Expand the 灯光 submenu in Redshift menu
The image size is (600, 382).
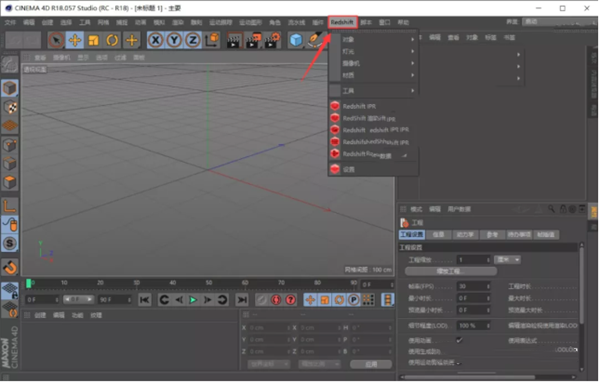(x=373, y=51)
